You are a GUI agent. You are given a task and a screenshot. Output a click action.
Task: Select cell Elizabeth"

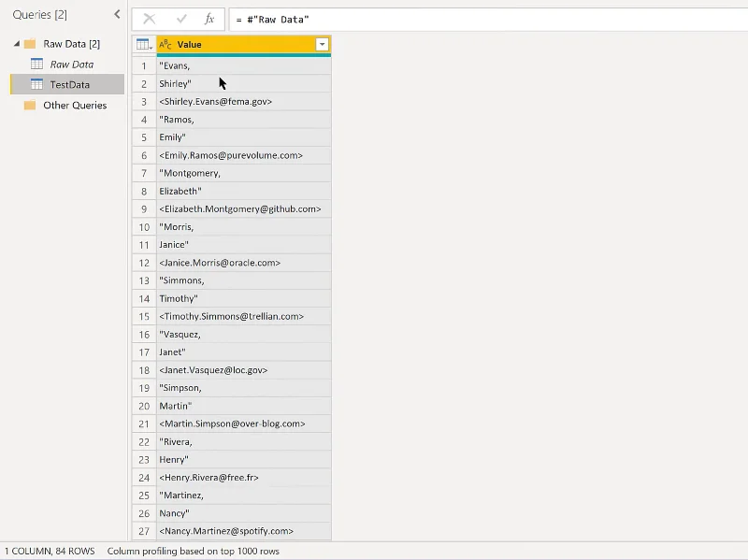(x=244, y=192)
